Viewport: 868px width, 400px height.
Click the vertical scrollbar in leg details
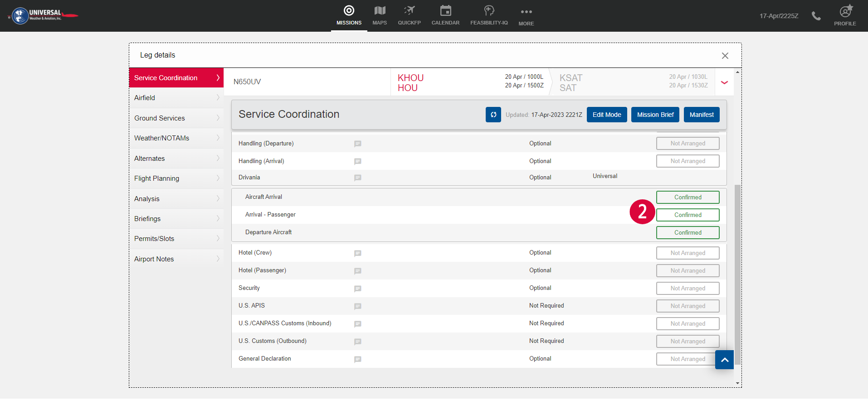click(737, 275)
